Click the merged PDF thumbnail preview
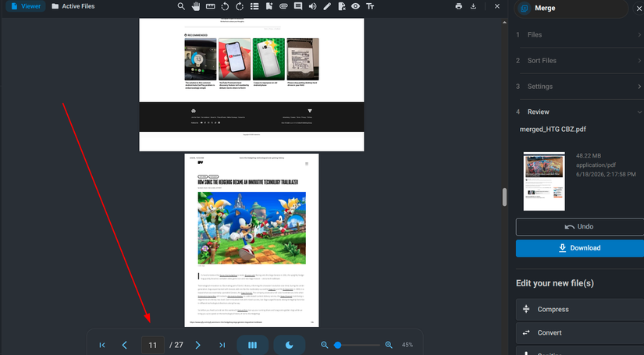 pos(544,181)
